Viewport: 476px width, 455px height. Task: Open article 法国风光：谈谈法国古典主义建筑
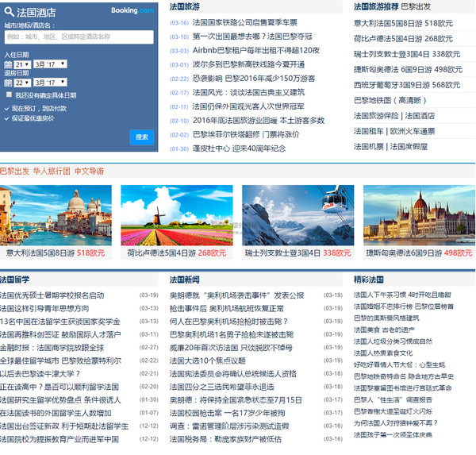click(x=248, y=92)
